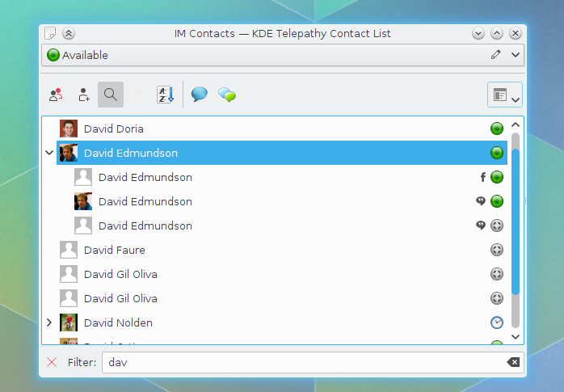Open the view settings menu button

click(505, 95)
